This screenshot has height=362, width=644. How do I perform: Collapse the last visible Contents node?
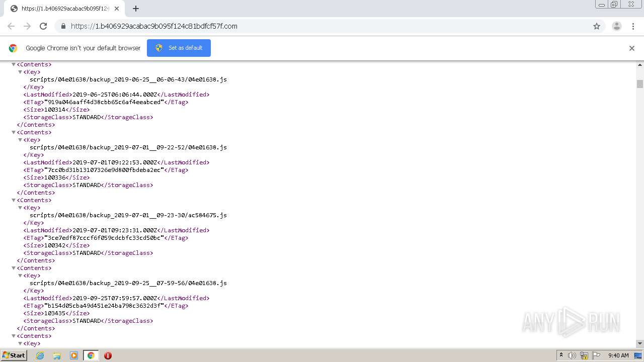(x=14, y=336)
